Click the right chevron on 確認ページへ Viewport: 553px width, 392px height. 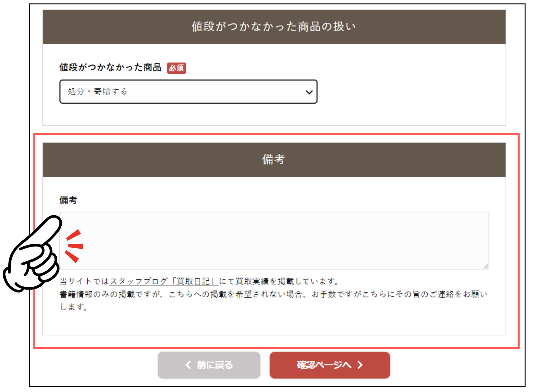[x=360, y=365]
